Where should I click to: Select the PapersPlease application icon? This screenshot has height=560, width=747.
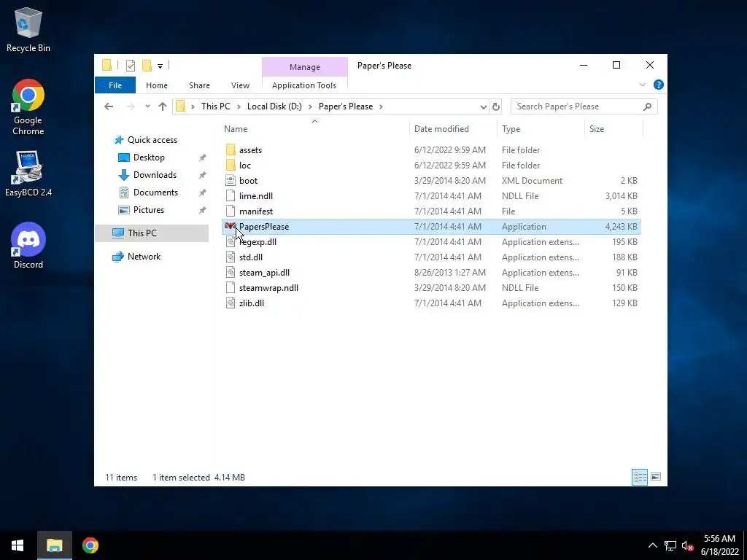tap(231, 226)
